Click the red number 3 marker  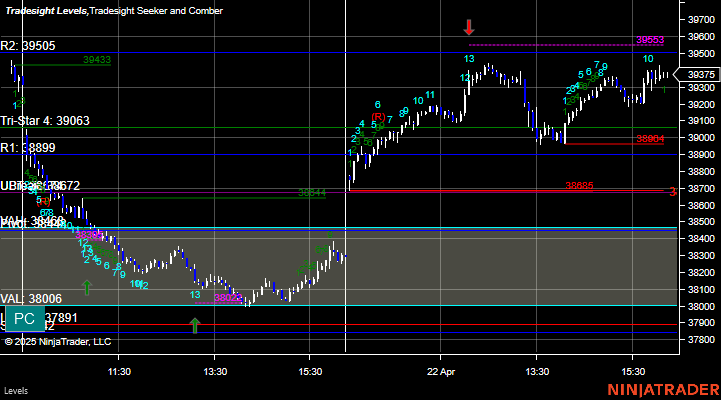[672, 192]
